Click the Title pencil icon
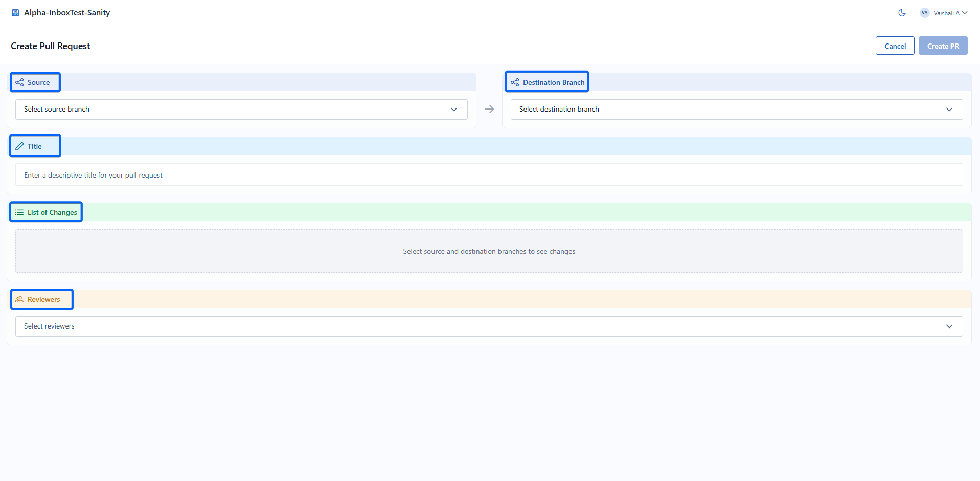Screen dimensions: 980x481 [19, 146]
